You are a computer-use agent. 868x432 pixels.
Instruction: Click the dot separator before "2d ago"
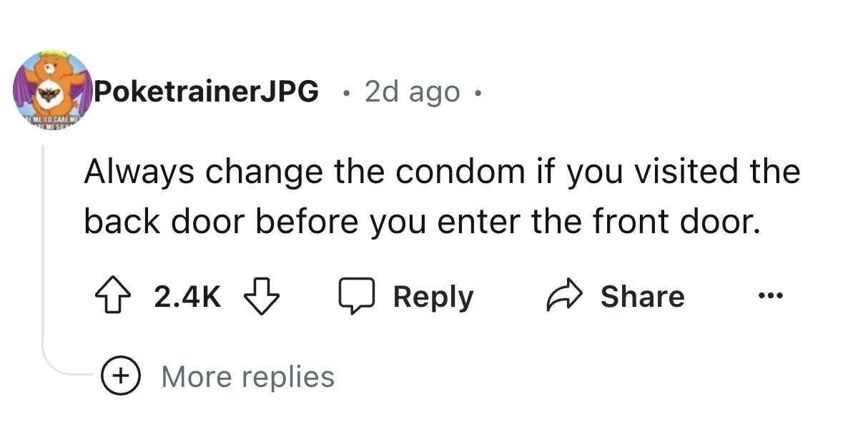pyautogui.click(x=345, y=92)
